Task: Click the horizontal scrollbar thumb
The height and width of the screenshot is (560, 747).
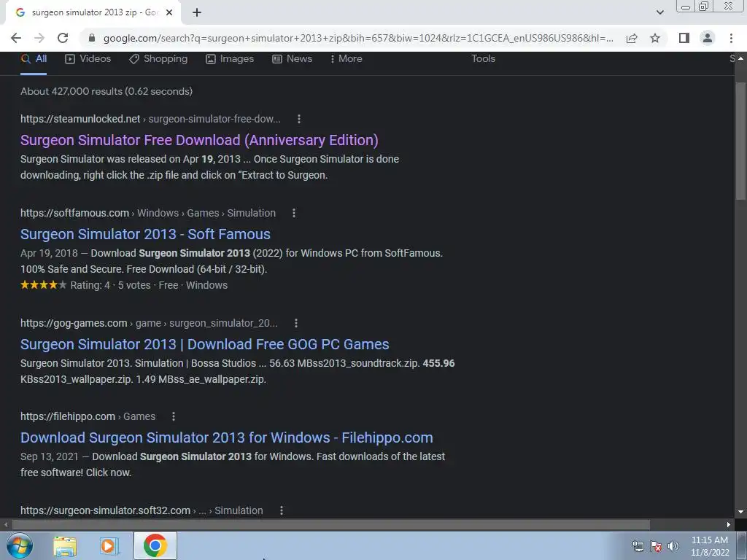Action: (330, 525)
